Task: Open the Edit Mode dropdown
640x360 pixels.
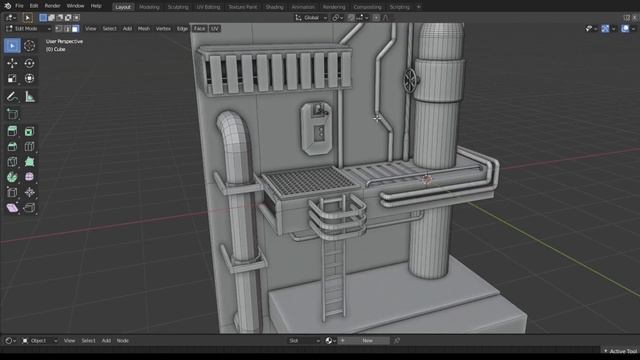Action: tap(28, 29)
